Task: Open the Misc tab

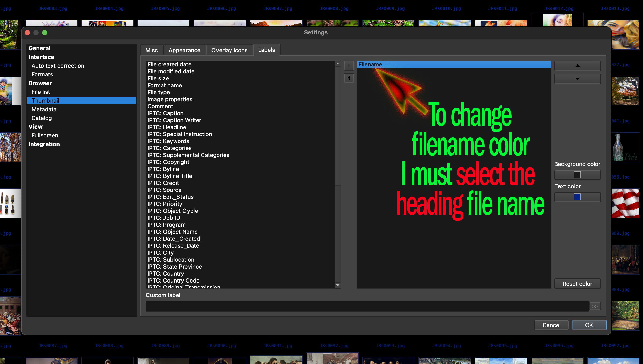Action: [x=151, y=50]
